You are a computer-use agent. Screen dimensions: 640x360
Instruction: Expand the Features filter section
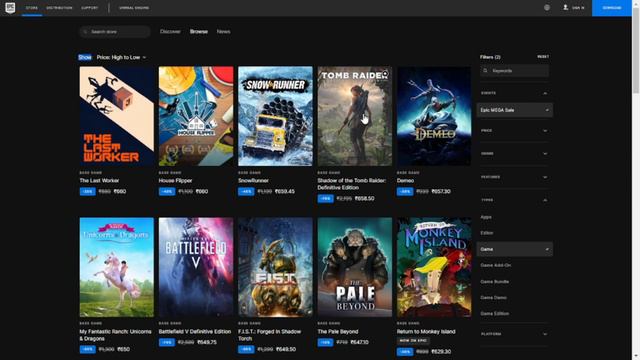[514, 177]
